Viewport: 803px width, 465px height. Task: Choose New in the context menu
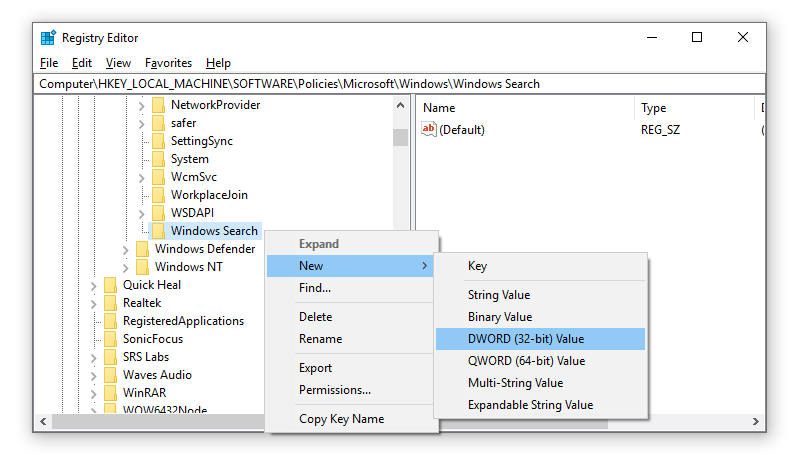click(x=350, y=266)
